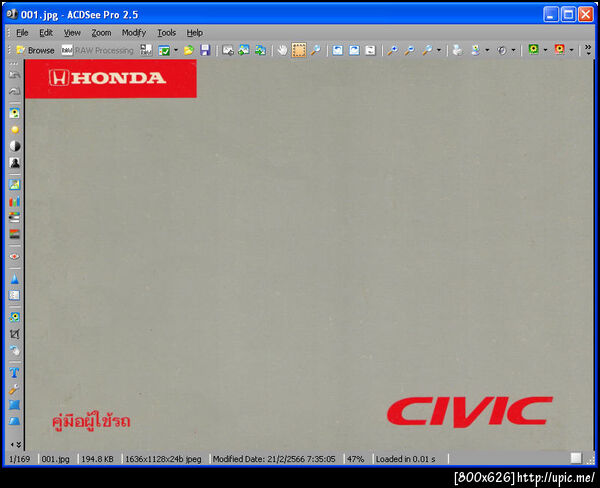Image resolution: width=600 pixels, height=488 pixels.
Task: Open the File menu
Action: pos(22,33)
